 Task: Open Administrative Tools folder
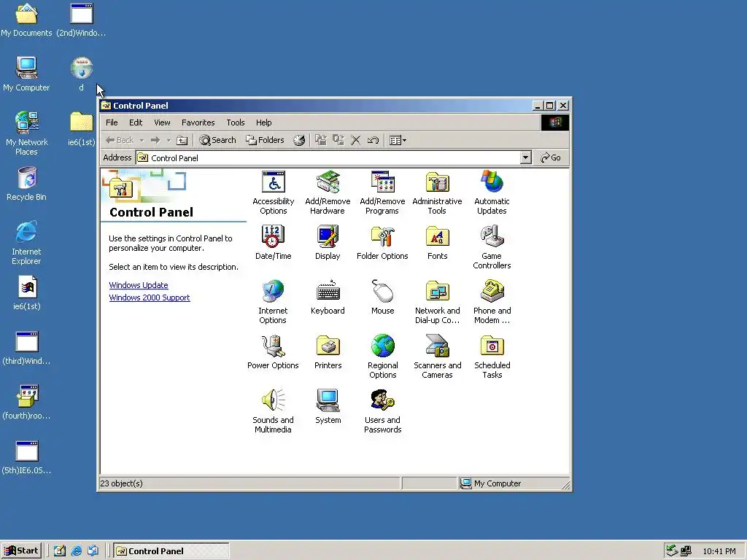pyautogui.click(x=437, y=192)
